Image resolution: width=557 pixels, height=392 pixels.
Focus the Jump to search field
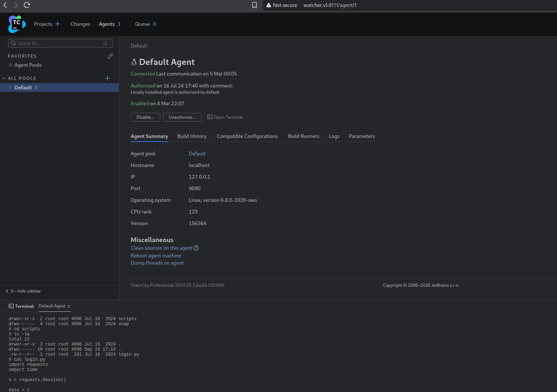(x=60, y=43)
